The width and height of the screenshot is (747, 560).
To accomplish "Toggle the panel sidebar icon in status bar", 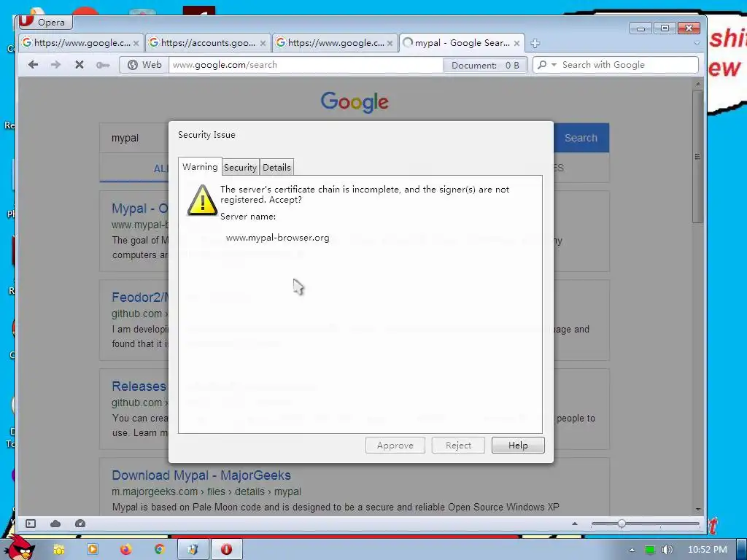I will pyautogui.click(x=31, y=524).
